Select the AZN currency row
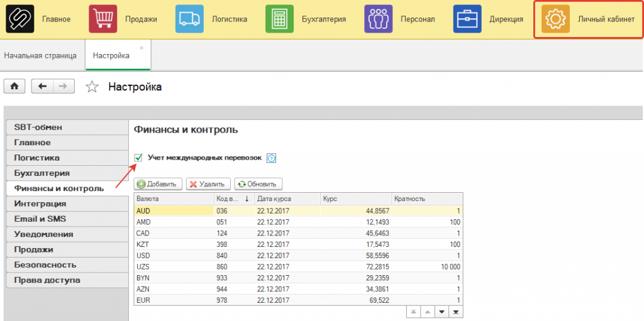Image resolution: width=644 pixels, height=321 pixels. pyautogui.click(x=299, y=289)
